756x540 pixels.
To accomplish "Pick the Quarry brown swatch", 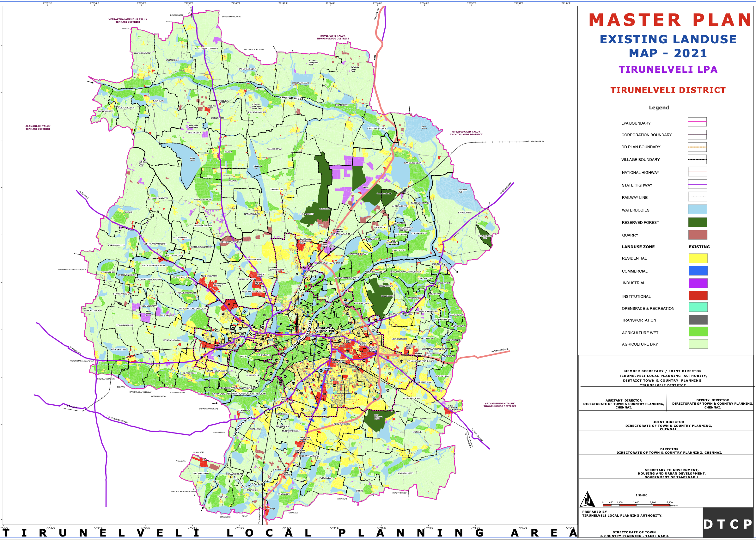I will (698, 235).
